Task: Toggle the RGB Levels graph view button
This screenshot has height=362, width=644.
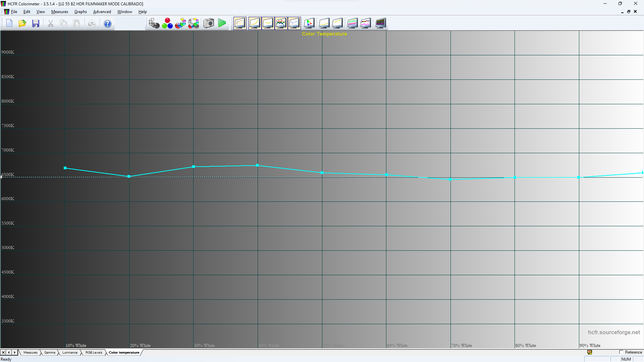Action: [x=281, y=23]
